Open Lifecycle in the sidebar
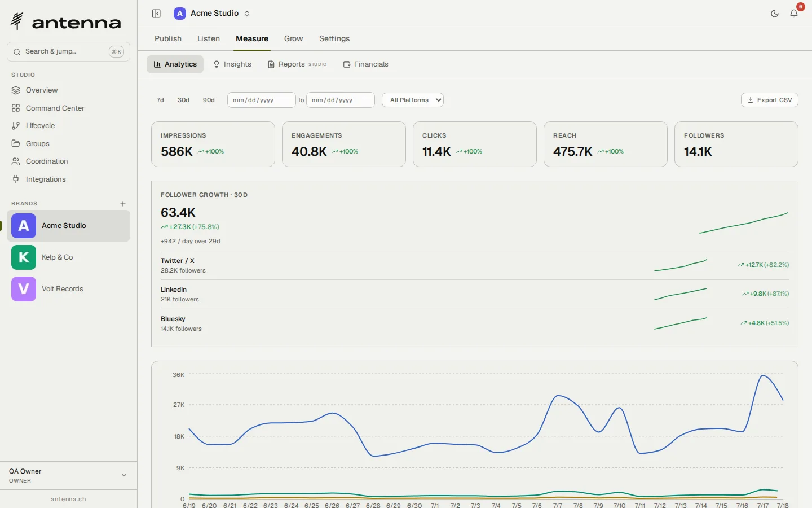The width and height of the screenshot is (812, 508). click(x=68, y=126)
